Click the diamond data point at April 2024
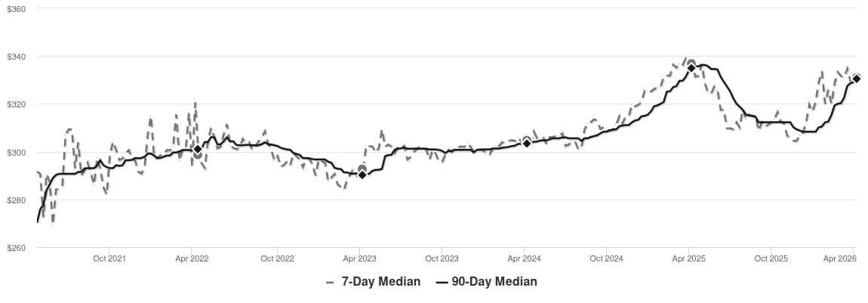868x303 pixels. point(527,143)
